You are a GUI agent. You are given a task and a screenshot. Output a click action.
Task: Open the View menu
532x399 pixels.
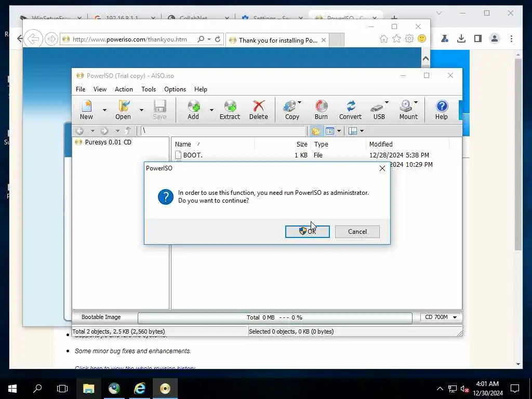point(100,89)
